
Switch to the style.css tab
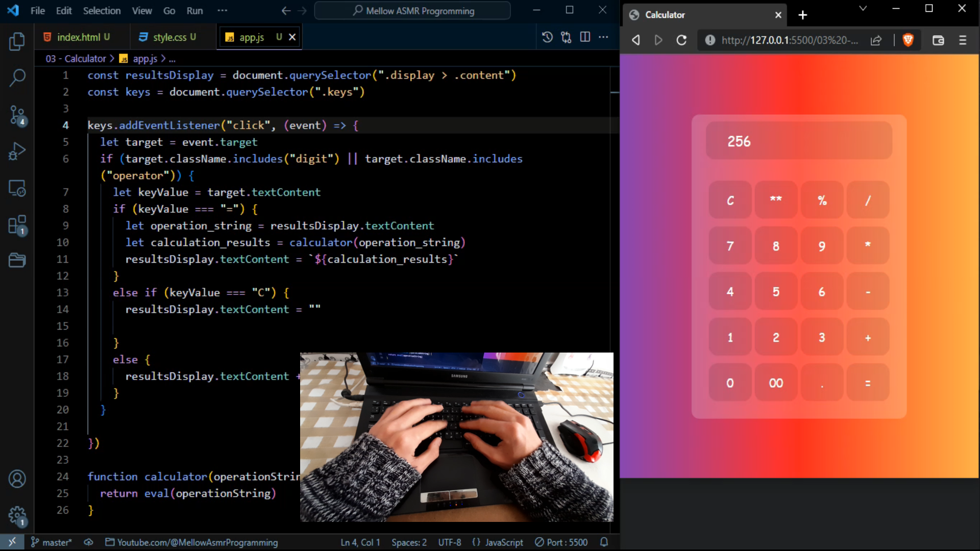coord(169,37)
